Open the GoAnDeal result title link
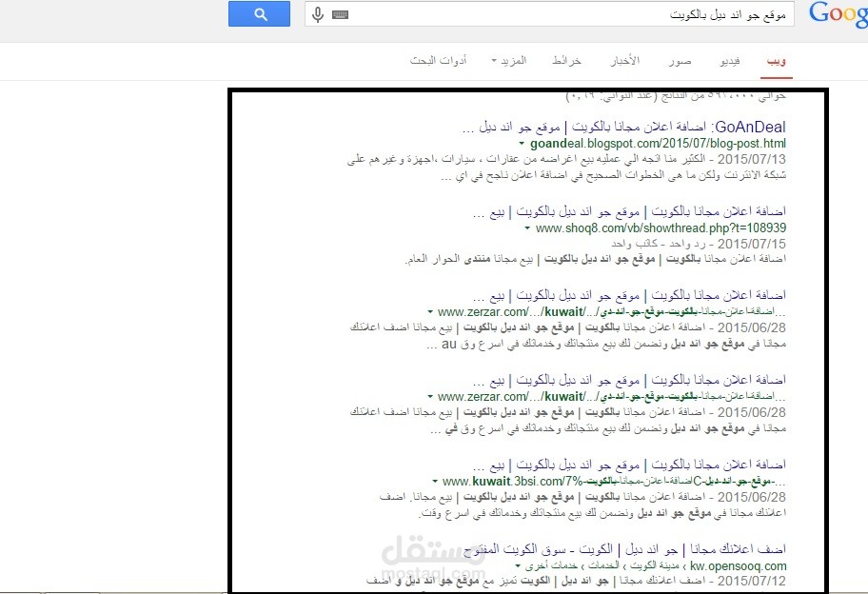 coord(624,127)
